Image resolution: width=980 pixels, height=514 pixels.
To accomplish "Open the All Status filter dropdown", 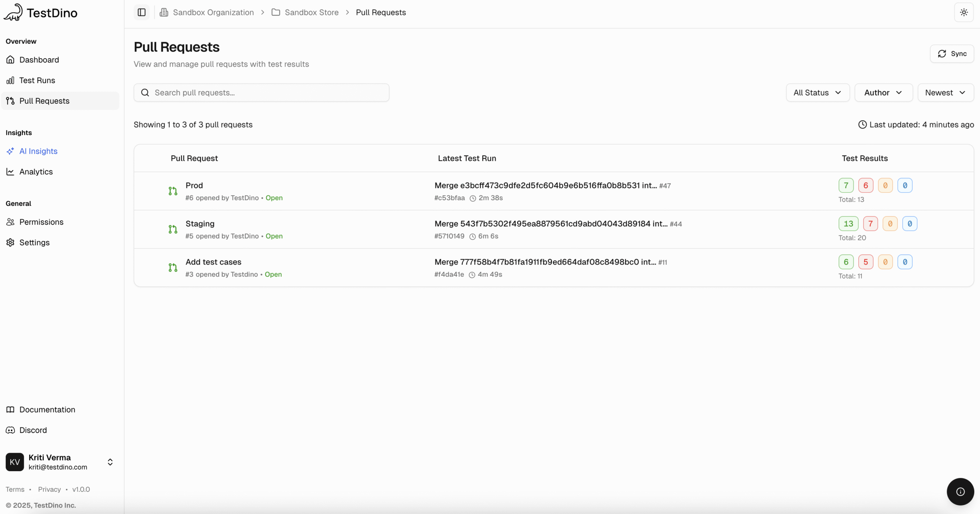I will tap(817, 92).
